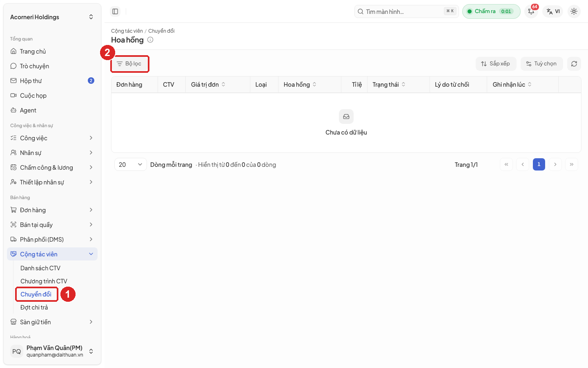The image size is (588, 368).
Task: Click Cộng tác viên breadcrumb link
Action: pyautogui.click(x=127, y=31)
